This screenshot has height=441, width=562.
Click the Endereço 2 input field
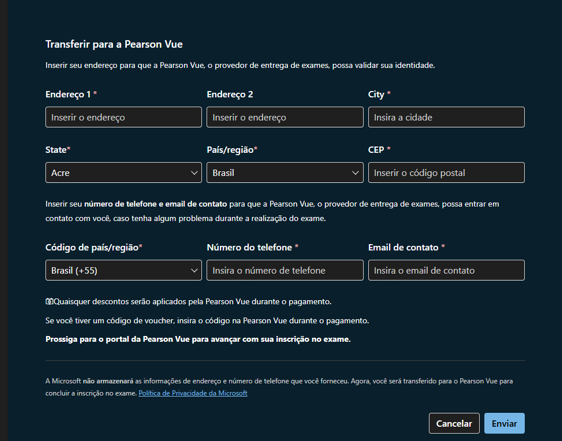(285, 117)
